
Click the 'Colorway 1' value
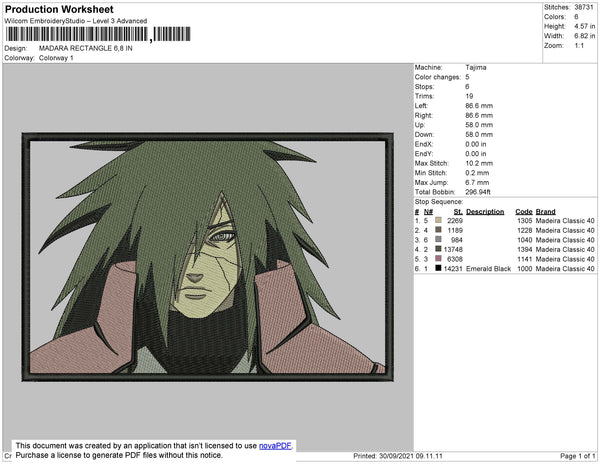[56, 58]
